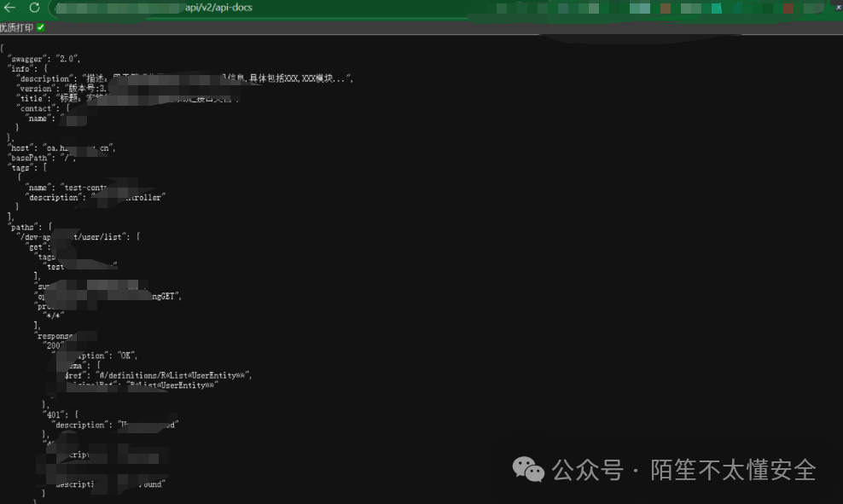843x504 pixels.
Task: Click the browser back arrow
Action: click(x=9, y=8)
